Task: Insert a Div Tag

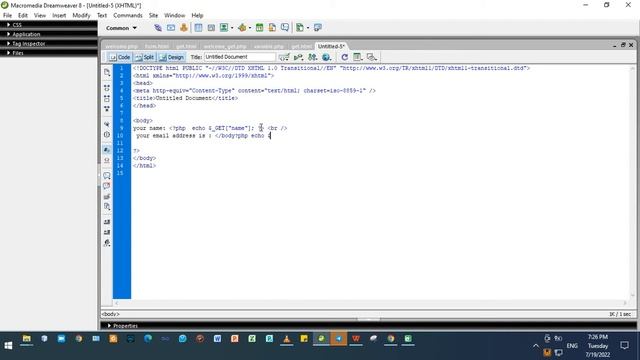Action: tap(211, 28)
